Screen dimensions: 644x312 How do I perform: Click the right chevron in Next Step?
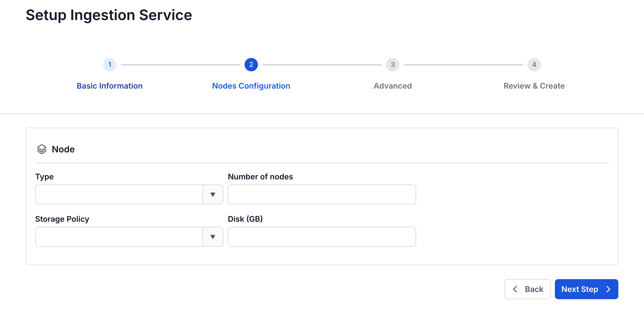coord(608,289)
